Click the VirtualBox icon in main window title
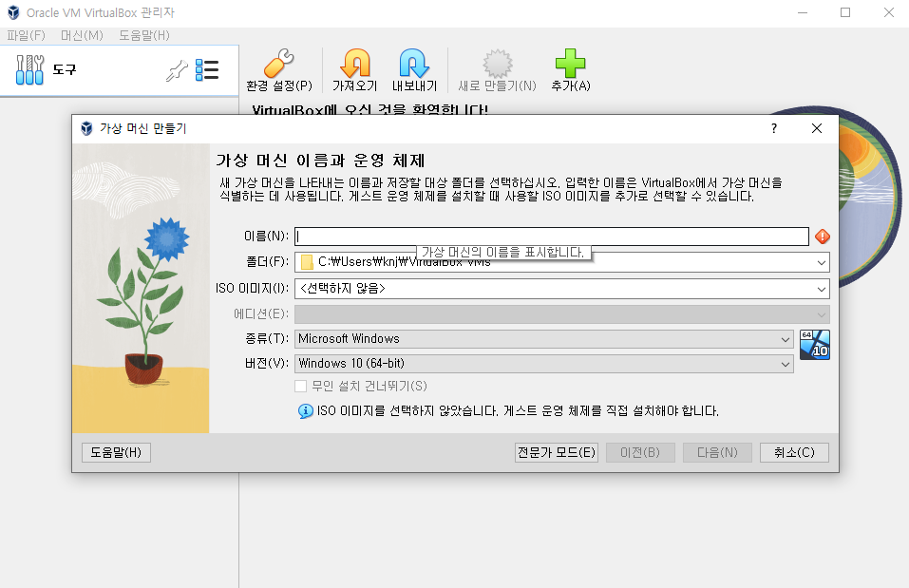The image size is (909, 588). pos(13,12)
